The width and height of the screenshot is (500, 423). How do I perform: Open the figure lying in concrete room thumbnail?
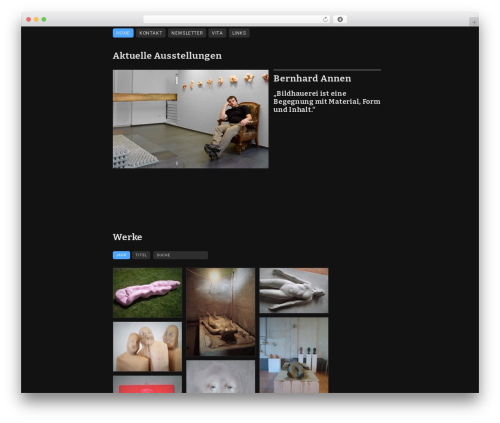click(x=221, y=312)
